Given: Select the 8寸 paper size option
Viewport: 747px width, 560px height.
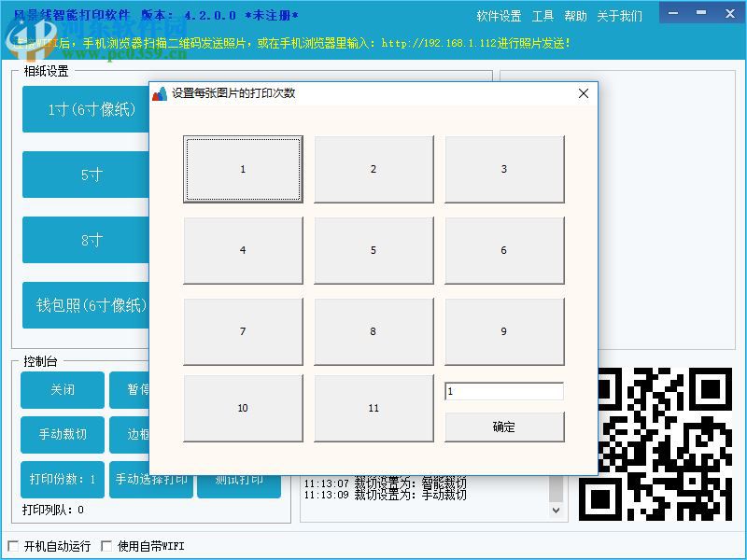Looking at the screenshot, I should pos(84,240).
